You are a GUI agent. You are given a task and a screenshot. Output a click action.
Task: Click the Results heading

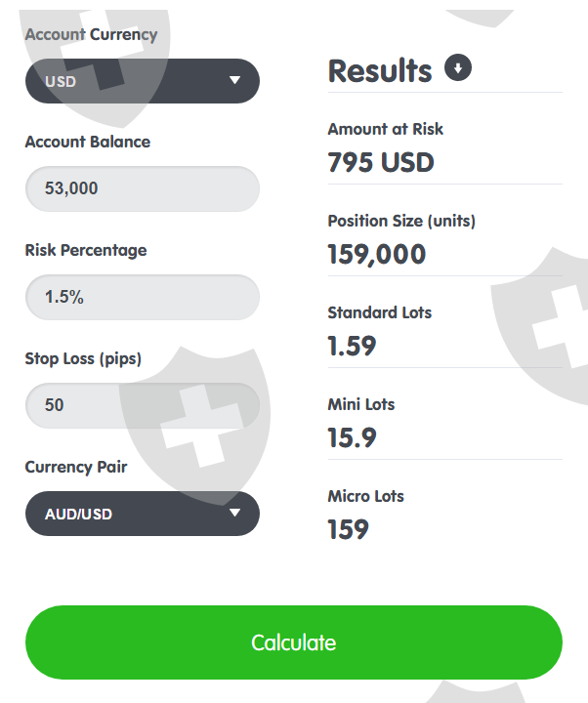pos(379,70)
